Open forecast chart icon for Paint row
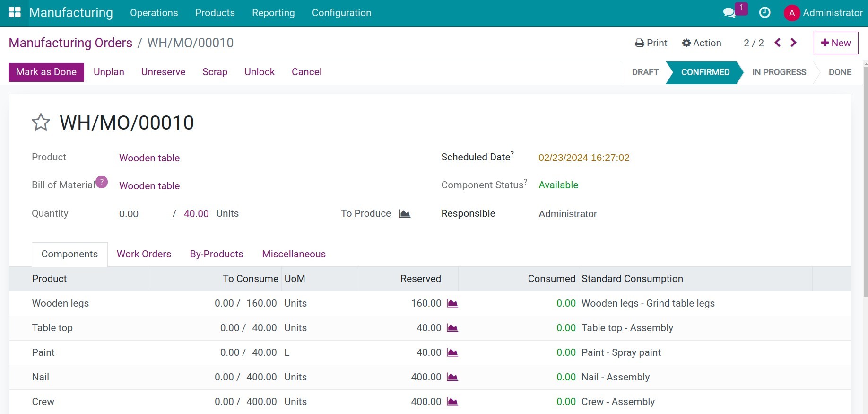 pyautogui.click(x=452, y=352)
